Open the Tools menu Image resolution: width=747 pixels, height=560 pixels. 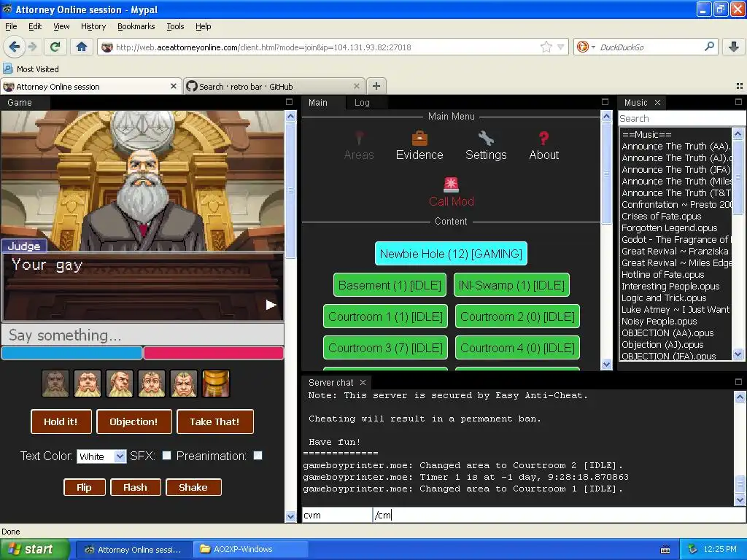[175, 26]
